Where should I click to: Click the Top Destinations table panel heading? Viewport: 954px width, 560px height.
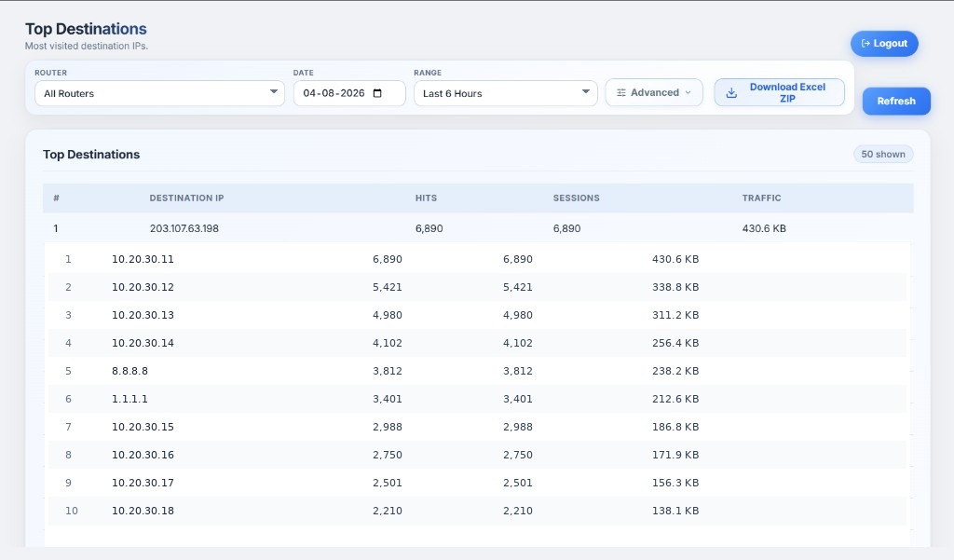91,154
